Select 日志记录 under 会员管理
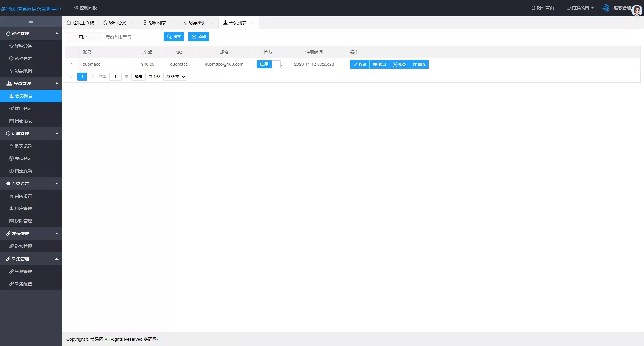This screenshot has height=346, width=644. pyautogui.click(x=23, y=121)
